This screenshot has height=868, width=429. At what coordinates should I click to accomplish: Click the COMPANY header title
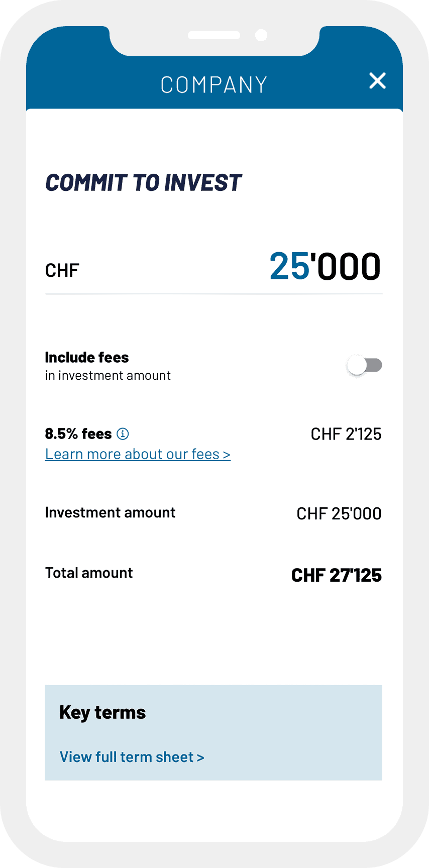click(214, 85)
